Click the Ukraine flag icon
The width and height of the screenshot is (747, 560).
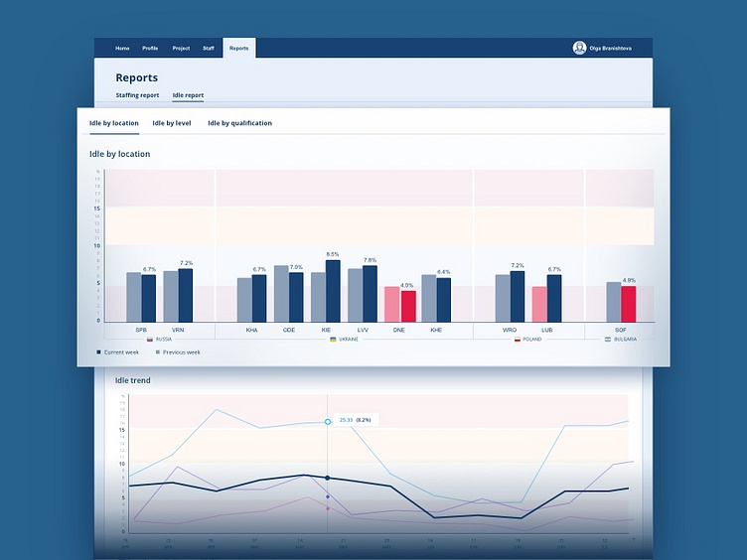tap(333, 340)
